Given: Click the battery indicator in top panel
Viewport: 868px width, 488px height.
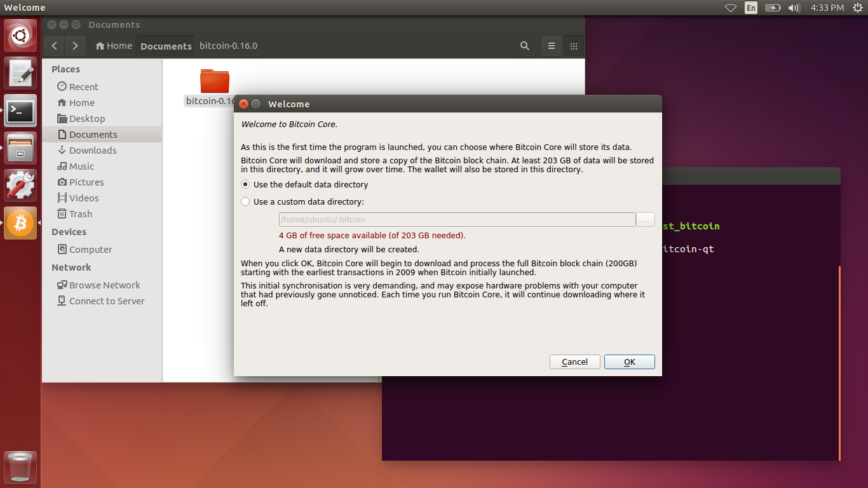Looking at the screenshot, I should pyautogui.click(x=773, y=8).
